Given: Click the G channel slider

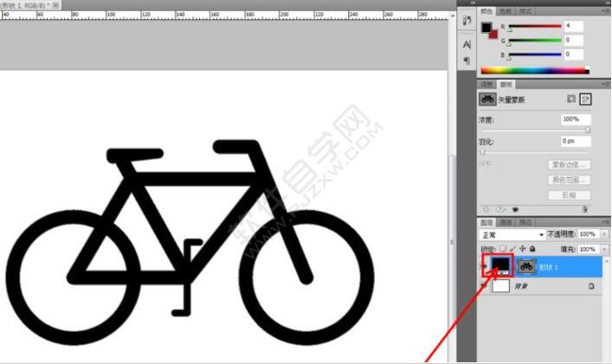Looking at the screenshot, I should 535,41.
